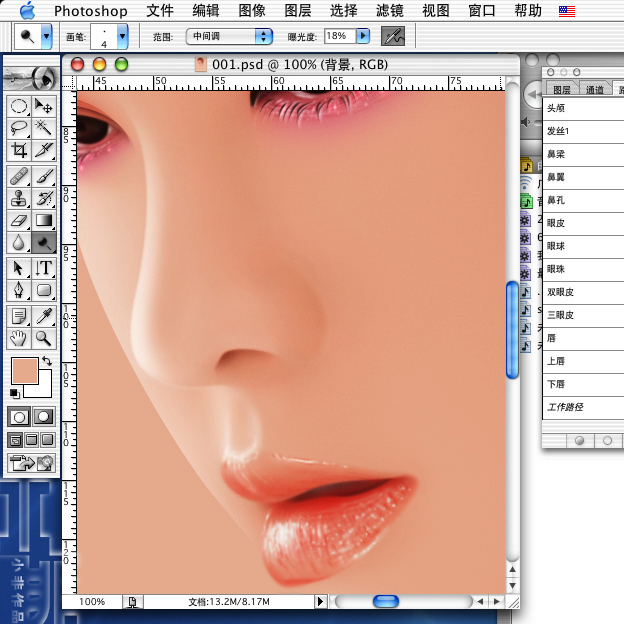Jump to ImageReady button

tap(31, 463)
